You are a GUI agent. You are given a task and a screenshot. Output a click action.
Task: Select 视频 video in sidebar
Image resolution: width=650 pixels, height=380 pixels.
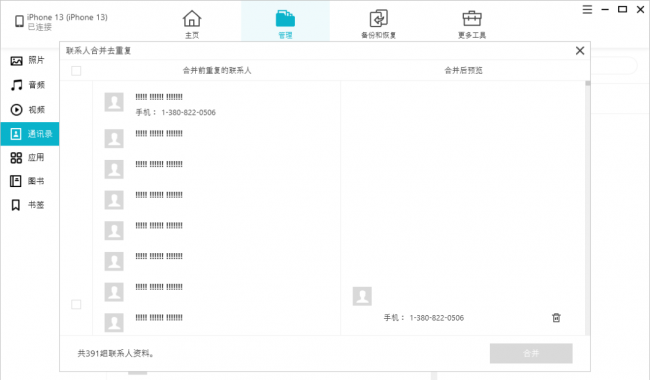pos(29,109)
